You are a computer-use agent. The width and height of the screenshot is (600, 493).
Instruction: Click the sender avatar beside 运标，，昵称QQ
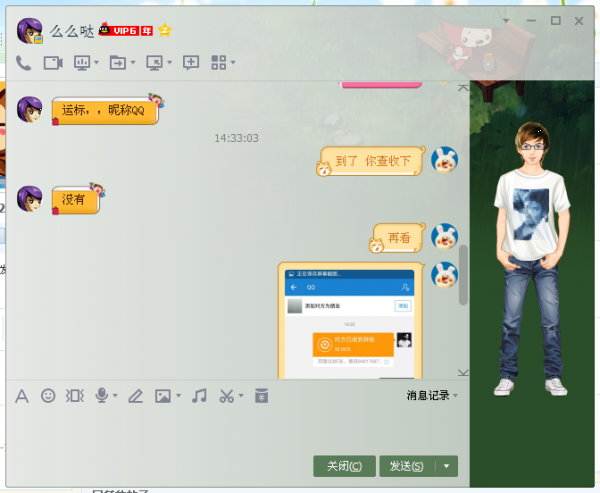pyautogui.click(x=29, y=109)
